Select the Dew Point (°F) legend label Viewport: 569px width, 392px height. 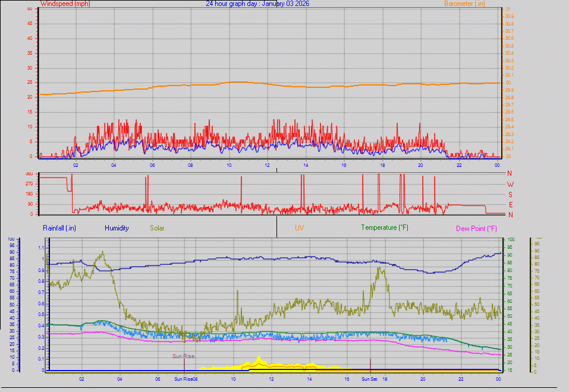pos(476,227)
